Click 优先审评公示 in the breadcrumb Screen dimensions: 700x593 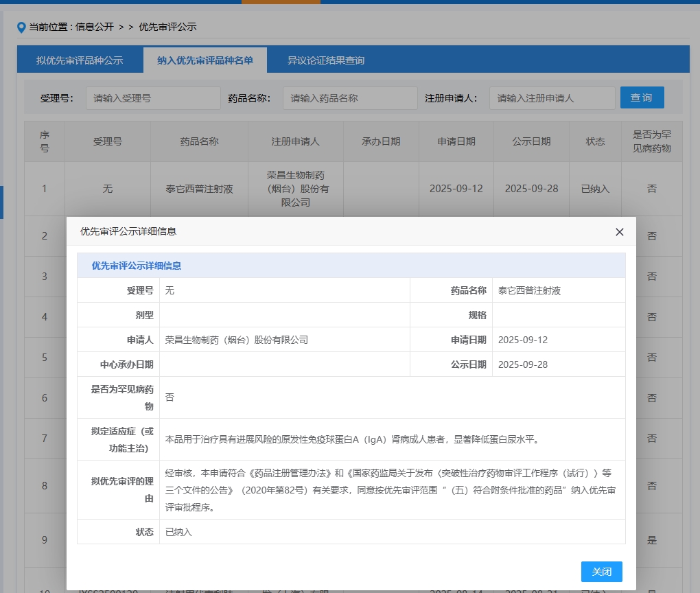click(x=167, y=27)
